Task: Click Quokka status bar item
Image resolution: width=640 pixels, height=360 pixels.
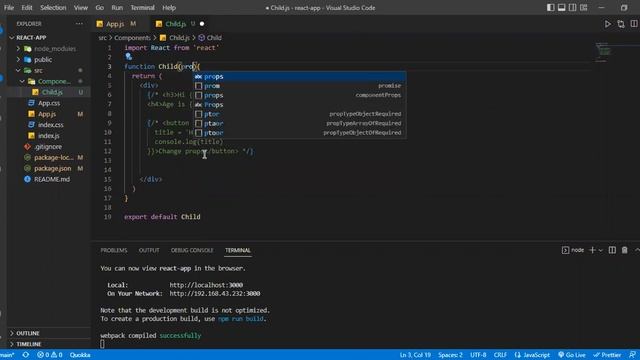Action: click(80, 355)
